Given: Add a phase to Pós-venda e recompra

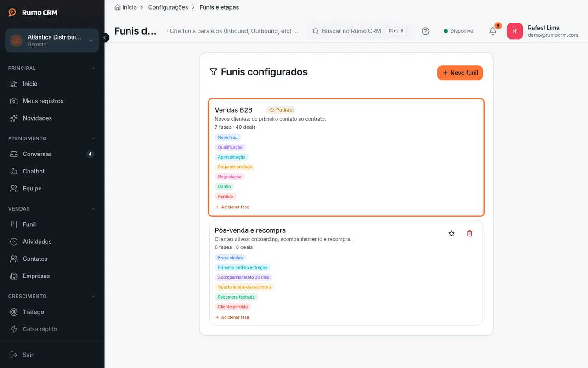Looking at the screenshot, I should [232, 317].
